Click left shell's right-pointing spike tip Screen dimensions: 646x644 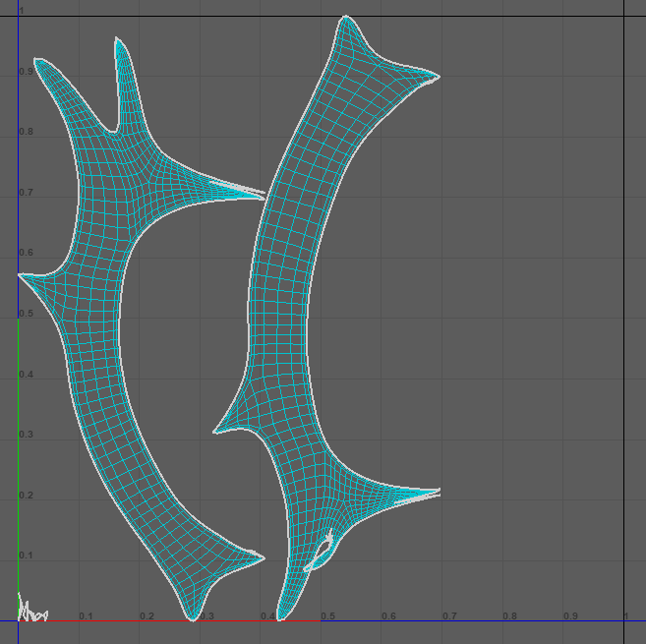pyautogui.click(x=264, y=194)
